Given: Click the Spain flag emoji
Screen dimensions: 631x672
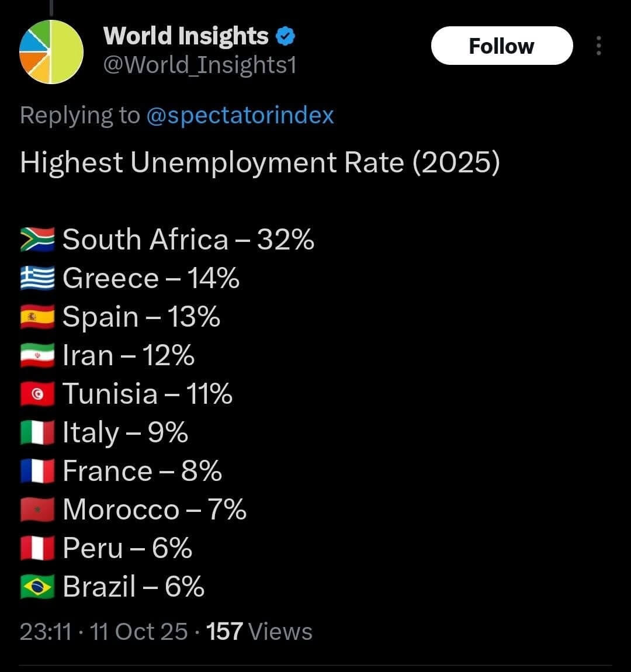Looking at the screenshot, I should (37, 317).
